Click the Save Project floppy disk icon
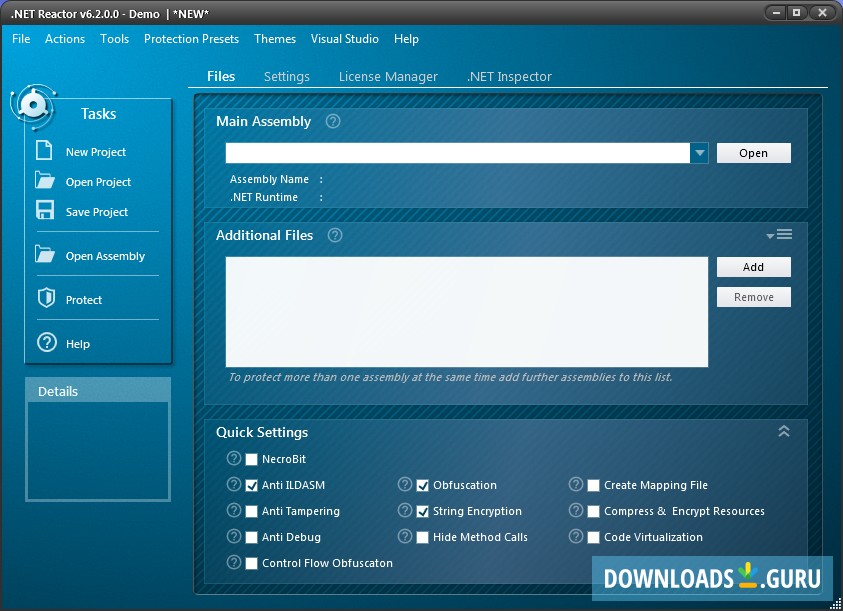Screen dimensions: 843x611 coord(45,210)
